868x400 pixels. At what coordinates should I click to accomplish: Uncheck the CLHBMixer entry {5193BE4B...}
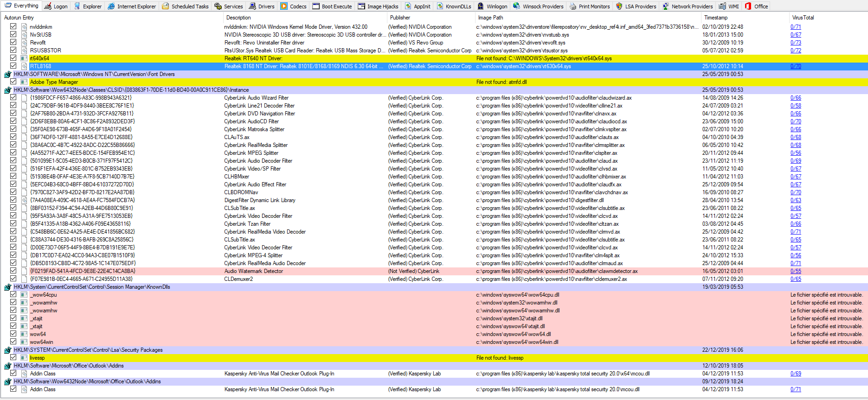[x=13, y=176]
